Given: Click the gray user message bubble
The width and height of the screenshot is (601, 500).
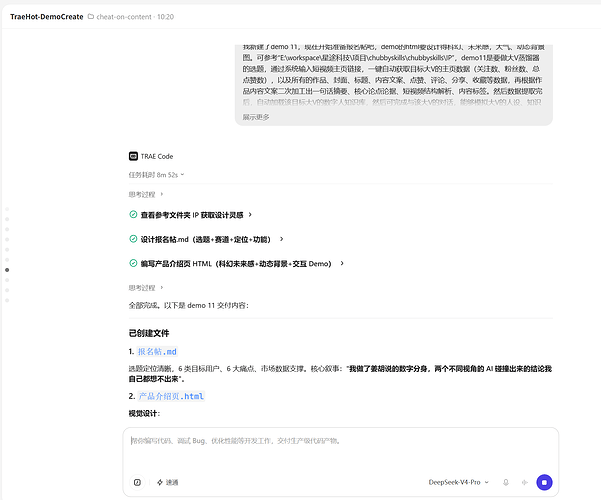Looking at the screenshot, I should [394, 85].
